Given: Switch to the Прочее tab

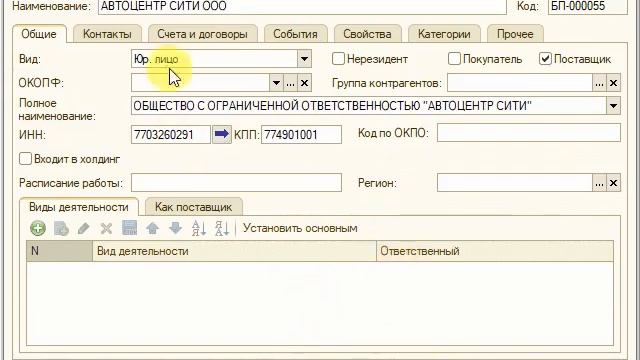Looking at the screenshot, I should pos(515,34).
